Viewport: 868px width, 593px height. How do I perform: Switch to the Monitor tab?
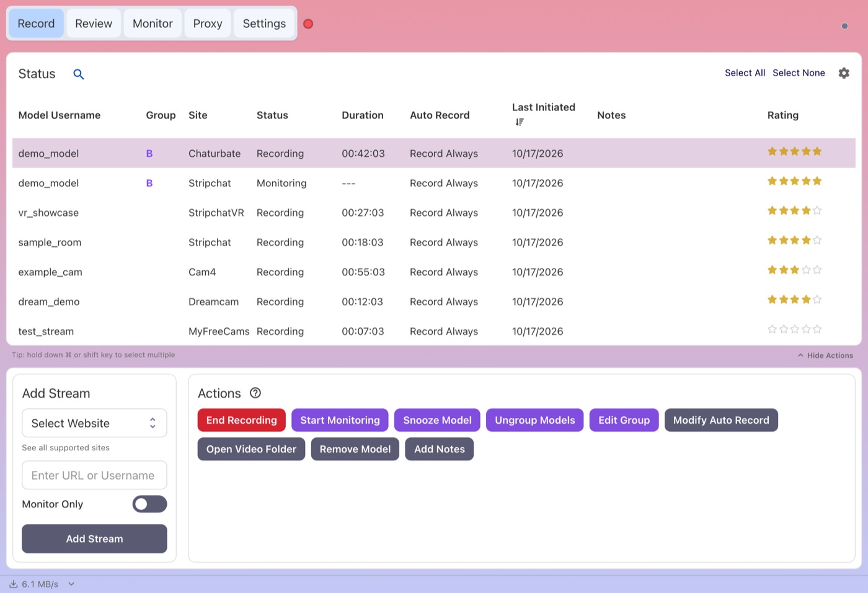[x=153, y=24]
